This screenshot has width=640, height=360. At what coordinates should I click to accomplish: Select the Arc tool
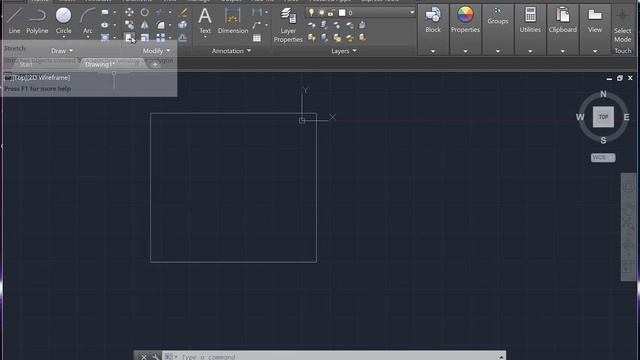(87, 20)
